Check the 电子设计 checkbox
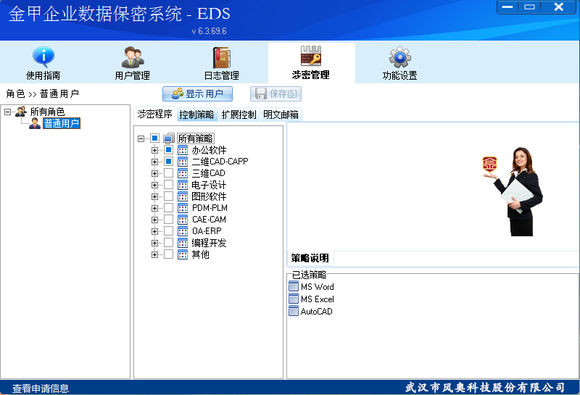 pyautogui.click(x=168, y=185)
